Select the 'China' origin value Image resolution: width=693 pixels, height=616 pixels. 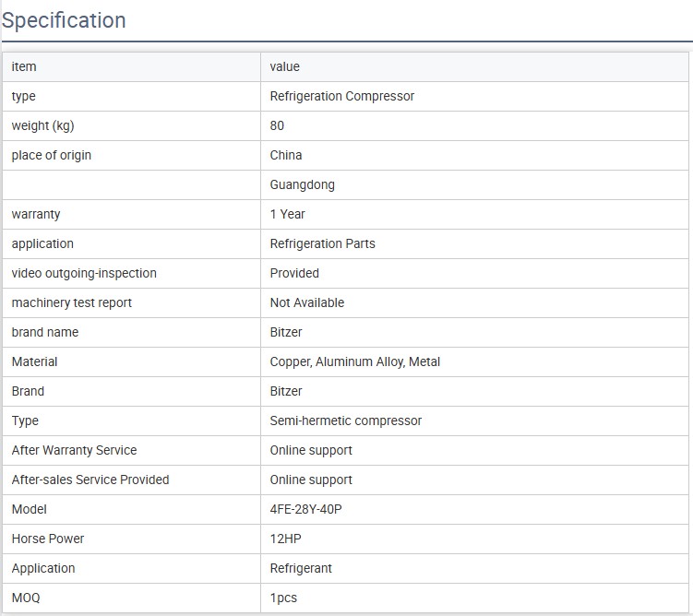coord(286,155)
